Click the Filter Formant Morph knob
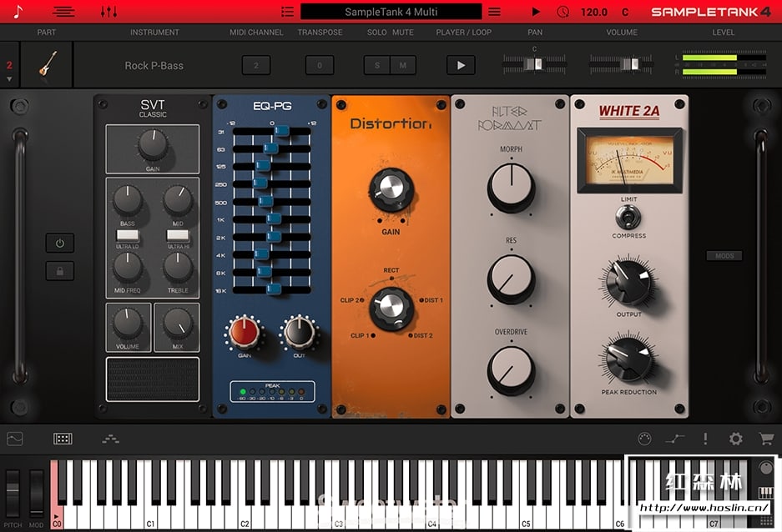 [512, 187]
